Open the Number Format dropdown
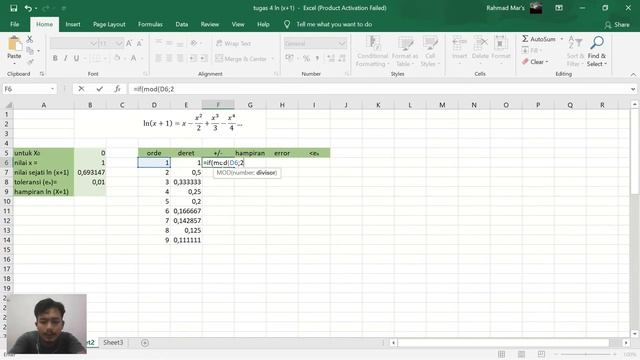Viewport: 640px width, 360px height. coord(342,43)
